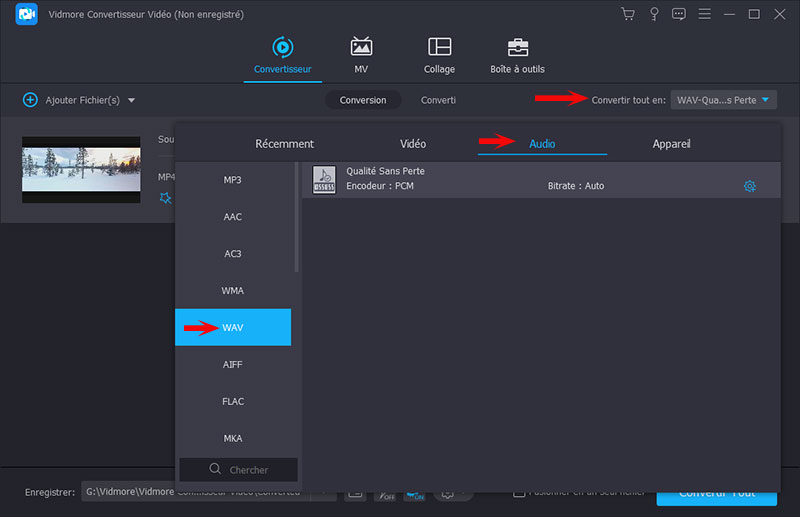This screenshot has height=517, width=800.
Task: Click the key registration icon
Action: coord(654,14)
